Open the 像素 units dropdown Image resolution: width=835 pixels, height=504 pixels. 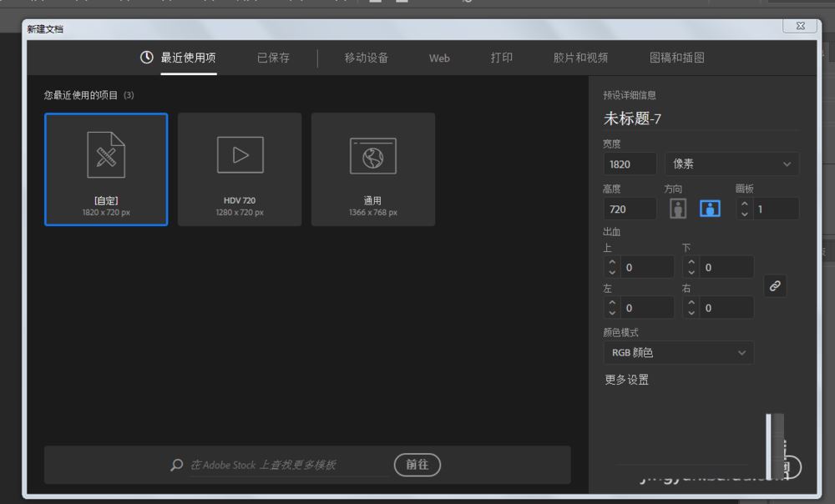(x=731, y=164)
